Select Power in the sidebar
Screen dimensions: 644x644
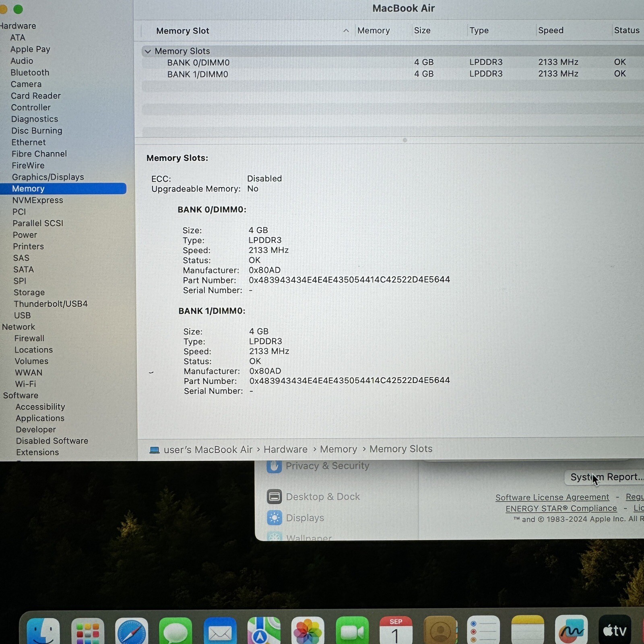[x=25, y=235]
